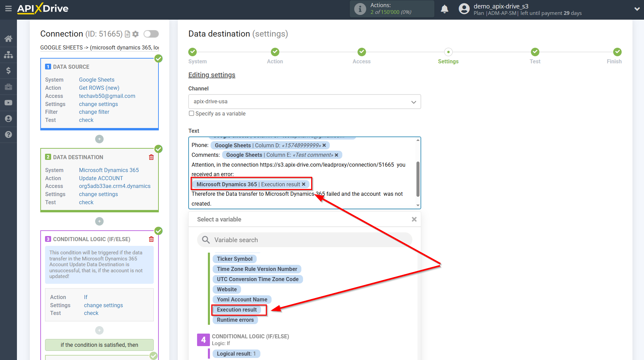
Task: Delete the Conditional Logic block
Action: coord(151,239)
